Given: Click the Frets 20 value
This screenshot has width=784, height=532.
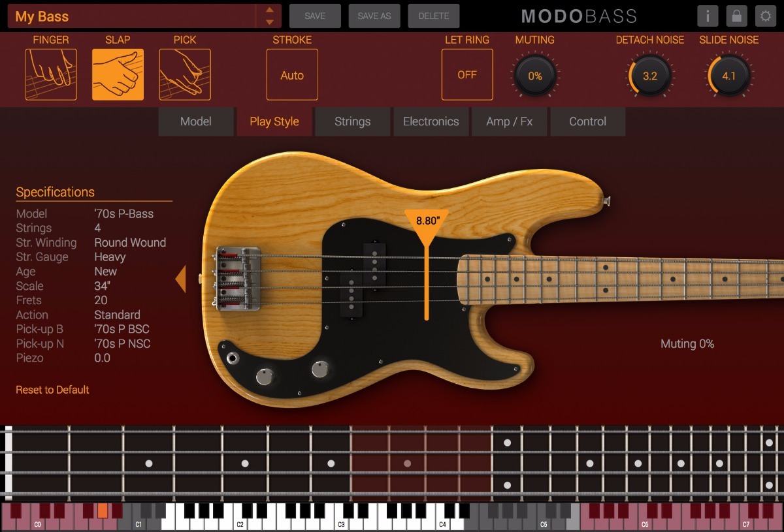Looking at the screenshot, I should pos(101,300).
